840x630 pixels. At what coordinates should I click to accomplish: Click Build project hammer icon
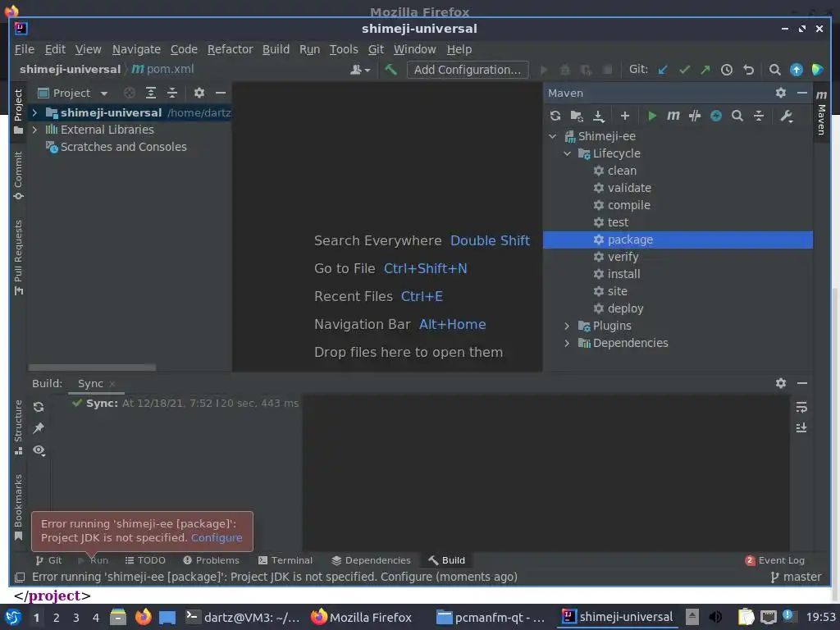click(x=390, y=69)
